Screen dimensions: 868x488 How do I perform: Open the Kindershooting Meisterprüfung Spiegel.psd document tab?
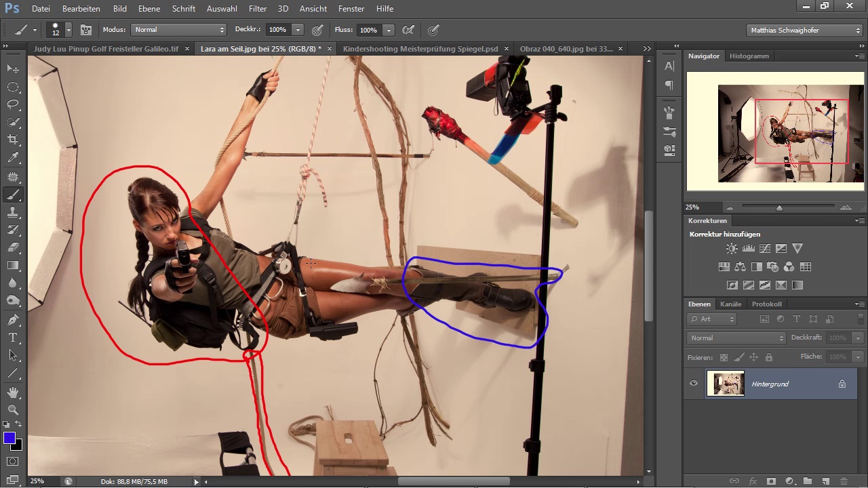coord(420,49)
